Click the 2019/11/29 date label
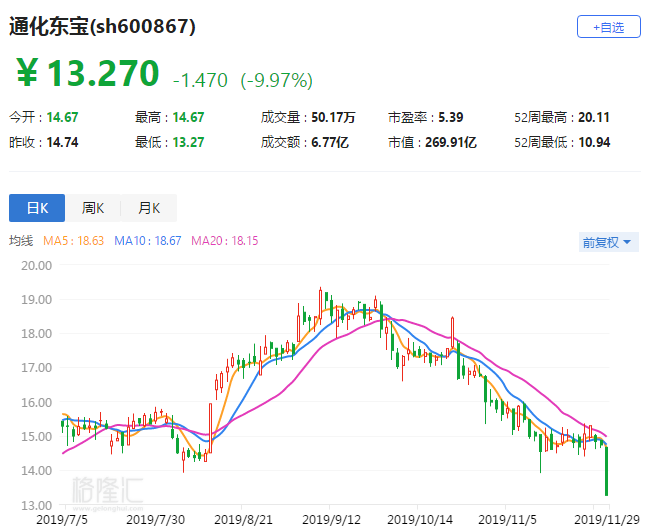662x531 pixels. coord(607,520)
